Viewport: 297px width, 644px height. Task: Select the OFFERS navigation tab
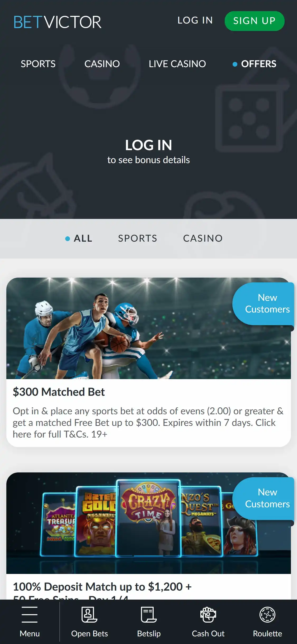pos(254,64)
